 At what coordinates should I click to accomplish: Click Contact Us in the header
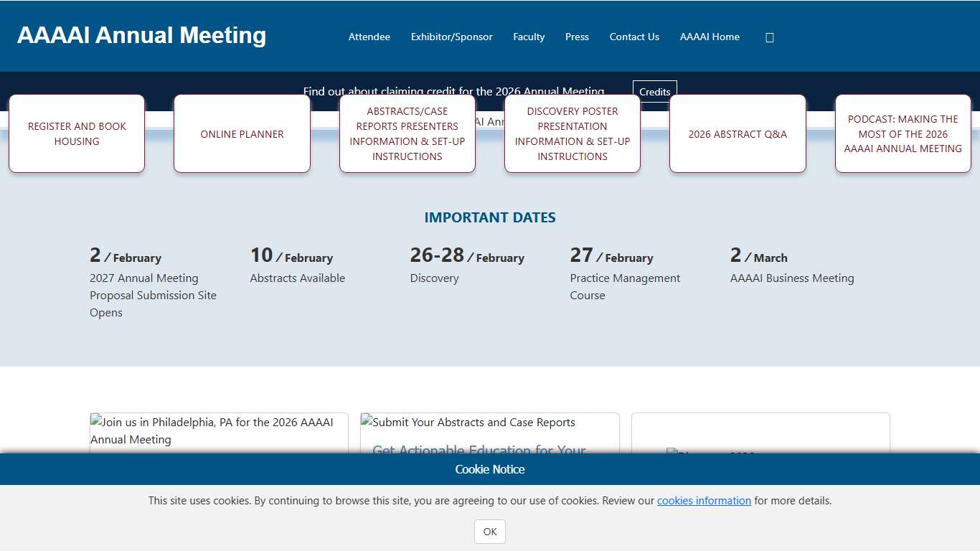[634, 37]
